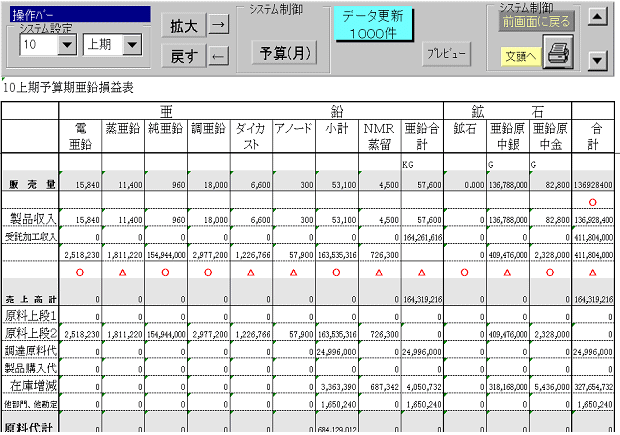Click the red circle mark under 小計
Viewport: 620px width, 435px height.
point(336,272)
